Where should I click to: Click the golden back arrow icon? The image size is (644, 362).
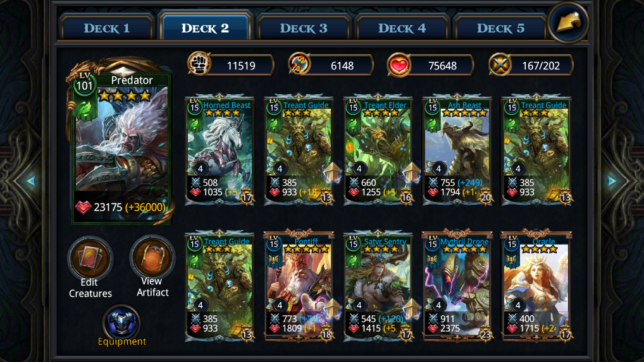tap(569, 21)
